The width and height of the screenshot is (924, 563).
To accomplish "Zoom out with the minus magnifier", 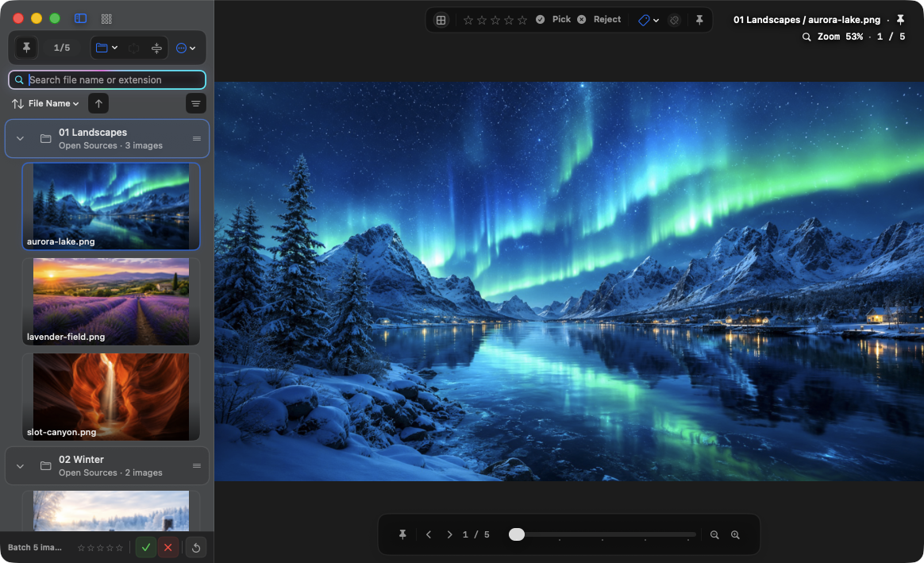I will tap(714, 534).
